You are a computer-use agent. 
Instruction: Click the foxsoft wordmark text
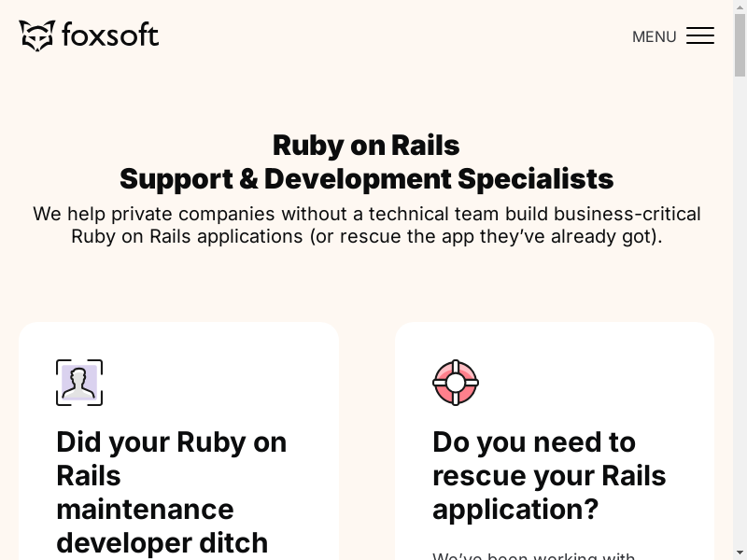point(110,35)
